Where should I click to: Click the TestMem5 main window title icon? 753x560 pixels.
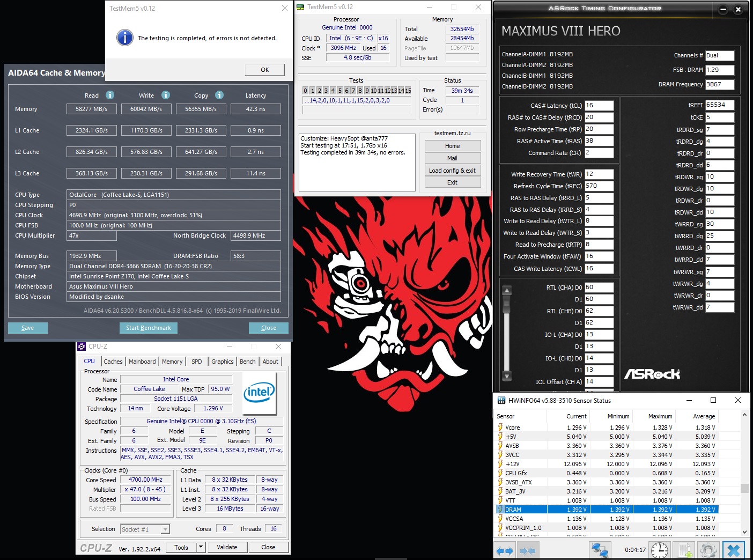click(x=300, y=7)
